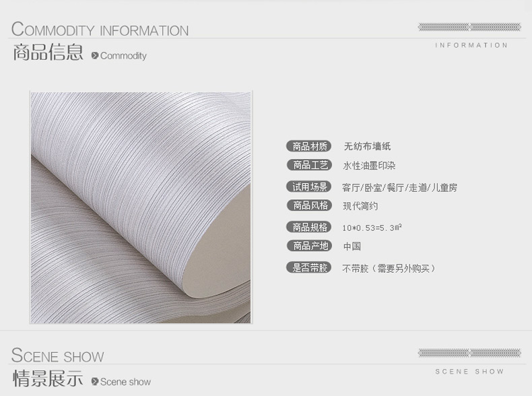Viewport: 532px width, 396px height.
Task: Select the 商品产地 label badge
Action: pos(309,246)
